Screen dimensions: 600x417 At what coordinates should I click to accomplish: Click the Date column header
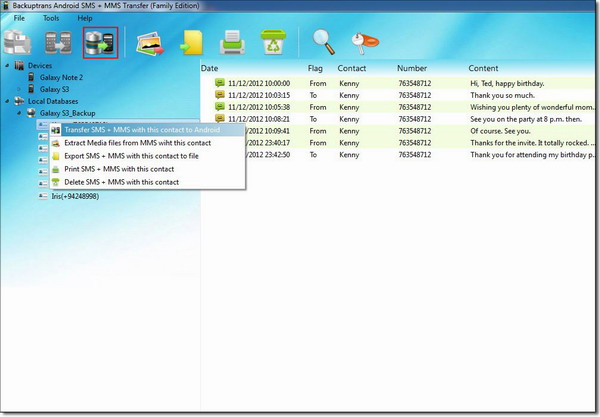click(x=209, y=68)
